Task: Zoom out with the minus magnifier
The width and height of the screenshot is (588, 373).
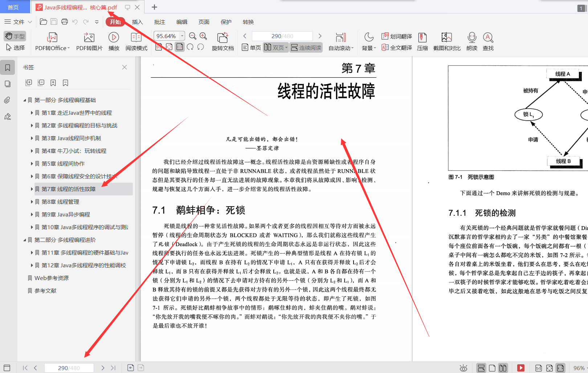Action: click(x=193, y=36)
